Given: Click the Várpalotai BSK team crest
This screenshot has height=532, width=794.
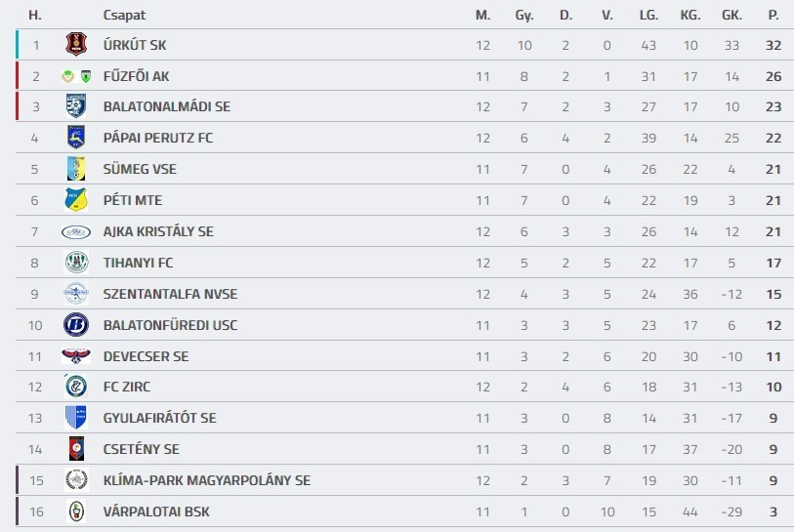Looking at the screenshot, I should [75, 512].
